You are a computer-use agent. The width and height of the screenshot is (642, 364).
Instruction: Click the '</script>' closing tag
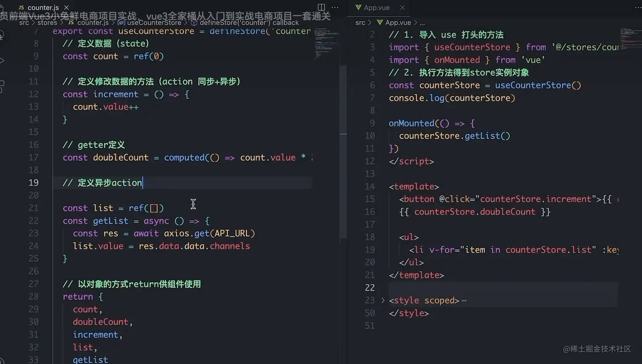(x=411, y=161)
